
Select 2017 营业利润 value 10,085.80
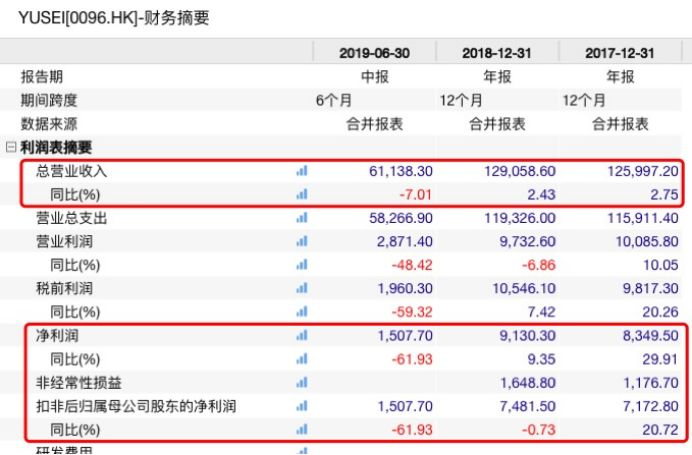pos(643,241)
